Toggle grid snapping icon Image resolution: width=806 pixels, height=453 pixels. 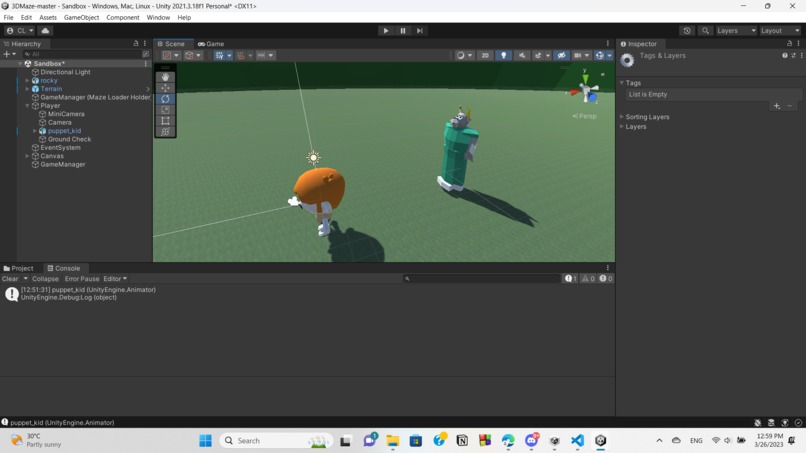[x=219, y=55]
